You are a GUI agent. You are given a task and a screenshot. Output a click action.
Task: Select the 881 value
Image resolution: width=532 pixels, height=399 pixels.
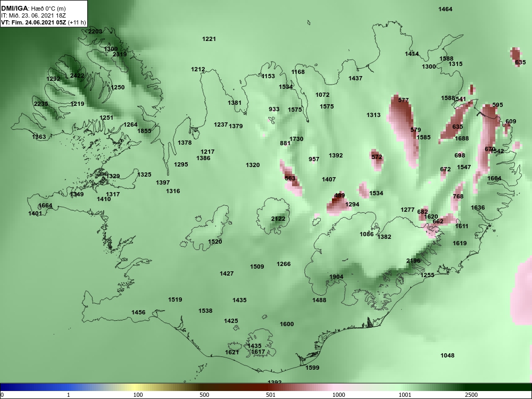point(285,143)
